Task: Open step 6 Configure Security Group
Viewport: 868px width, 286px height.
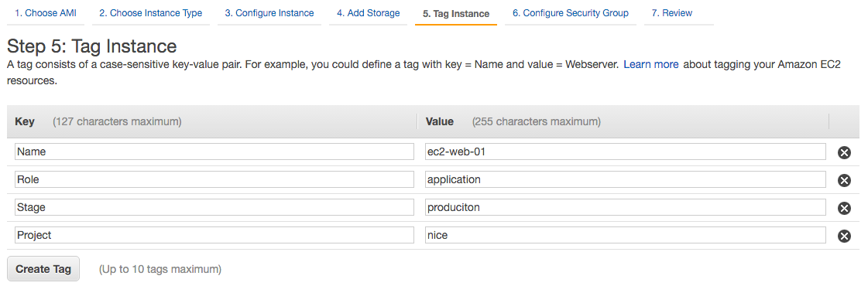Action: [x=570, y=12]
